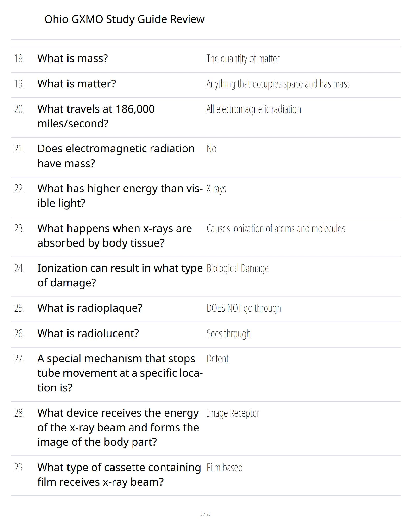The width and height of the screenshot is (411, 532).
Task: Select question about electromagnetic radiation having mass
Action: click(x=116, y=156)
